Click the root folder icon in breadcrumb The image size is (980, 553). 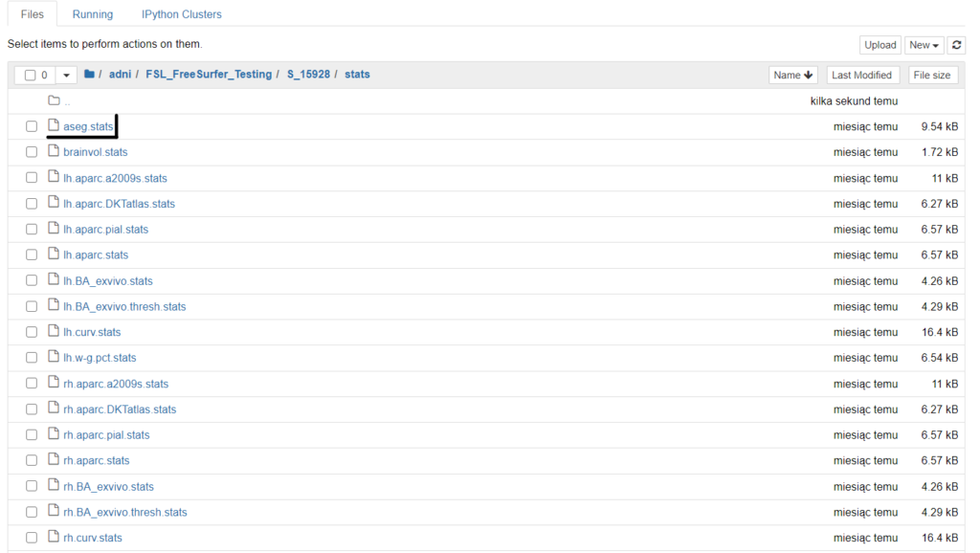(x=89, y=75)
